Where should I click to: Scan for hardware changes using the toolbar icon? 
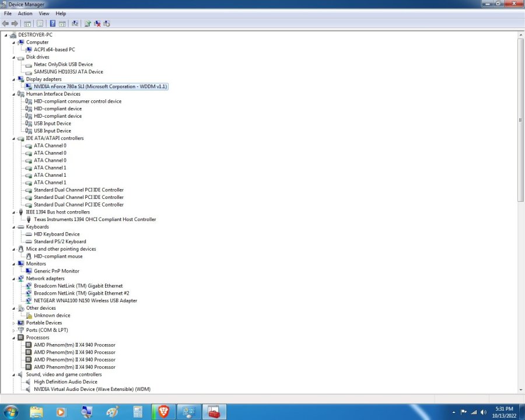tap(75, 23)
